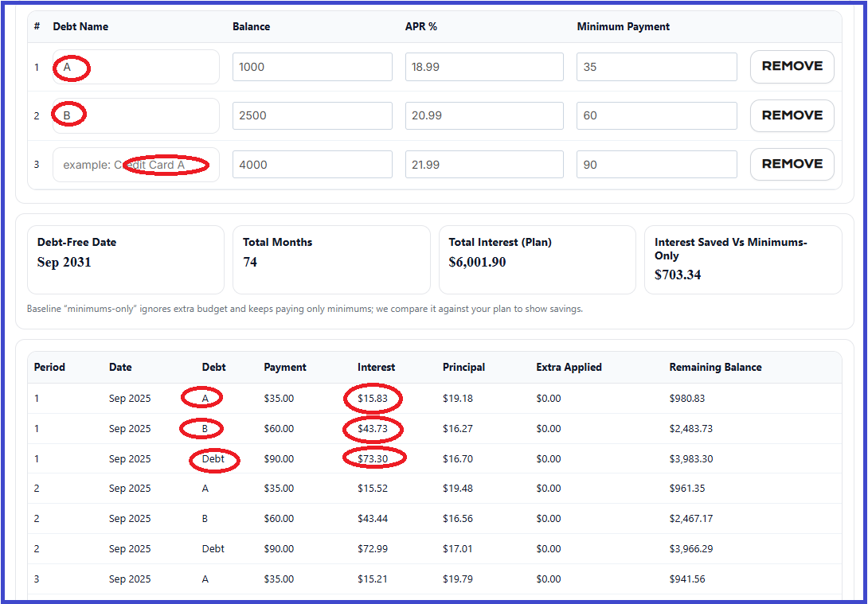Edit the APR field showing 18.99
The width and height of the screenshot is (868, 604).
484,67
